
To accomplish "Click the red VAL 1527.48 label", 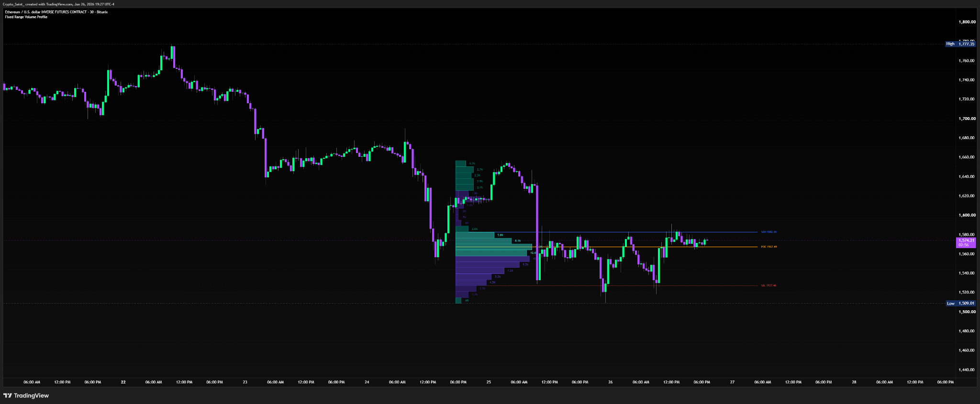I will (768, 285).
